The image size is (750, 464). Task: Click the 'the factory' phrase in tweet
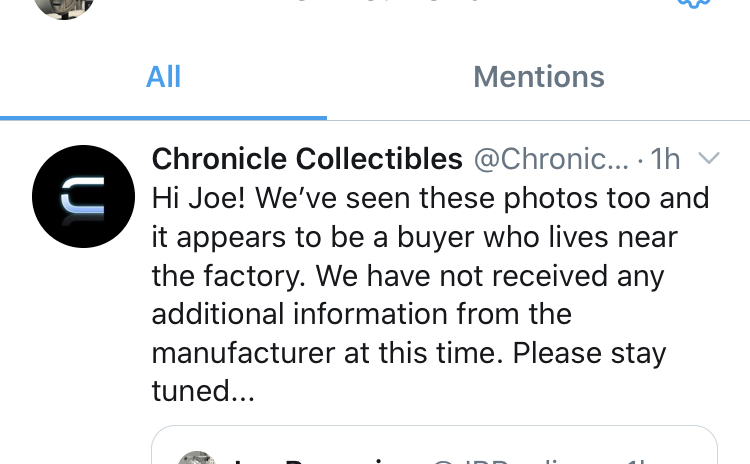229,276
